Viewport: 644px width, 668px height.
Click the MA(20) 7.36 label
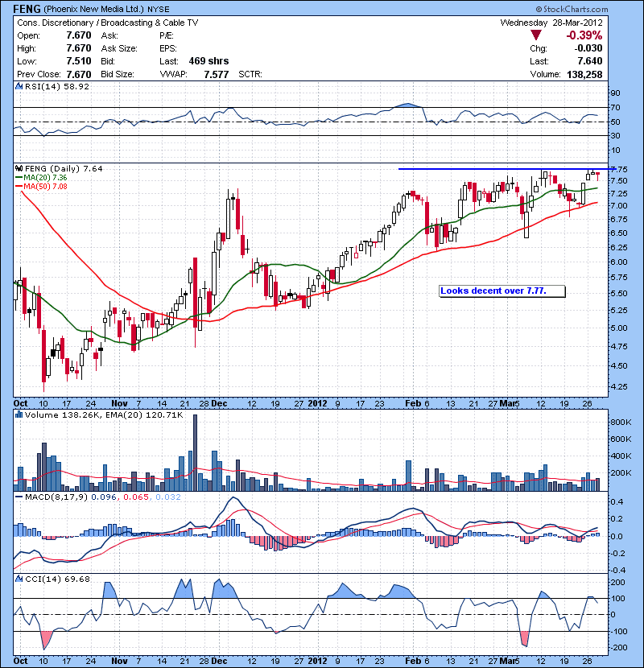coord(45,177)
